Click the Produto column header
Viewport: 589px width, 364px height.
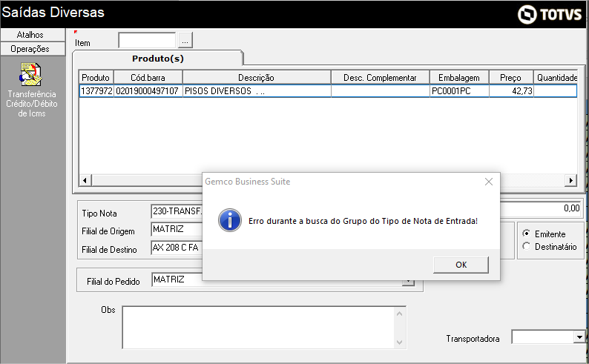click(96, 77)
